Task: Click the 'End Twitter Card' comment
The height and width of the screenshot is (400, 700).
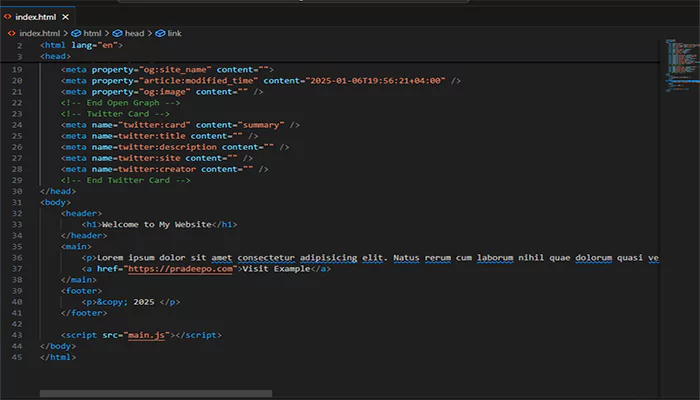Action: [x=125, y=180]
